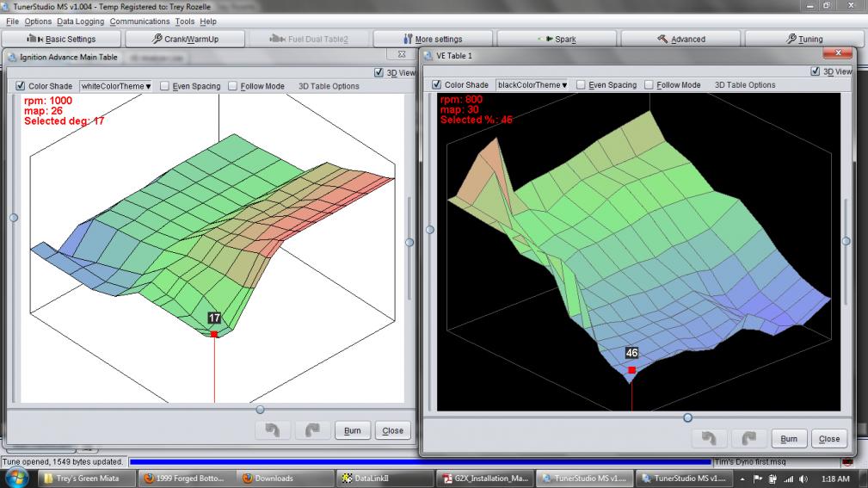Open the Data Logging menu

point(81,22)
